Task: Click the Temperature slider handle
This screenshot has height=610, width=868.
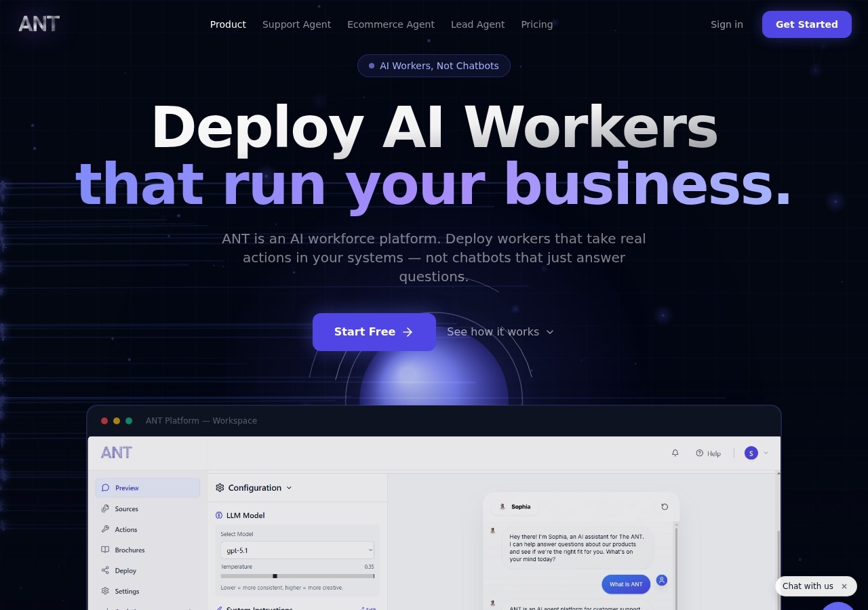Action: tap(275, 576)
